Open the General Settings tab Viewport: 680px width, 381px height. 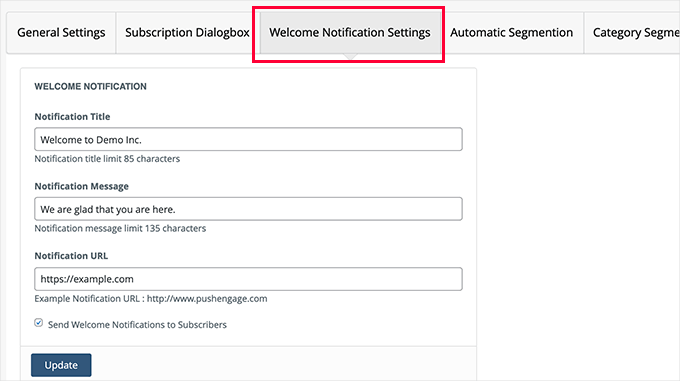(x=61, y=33)
